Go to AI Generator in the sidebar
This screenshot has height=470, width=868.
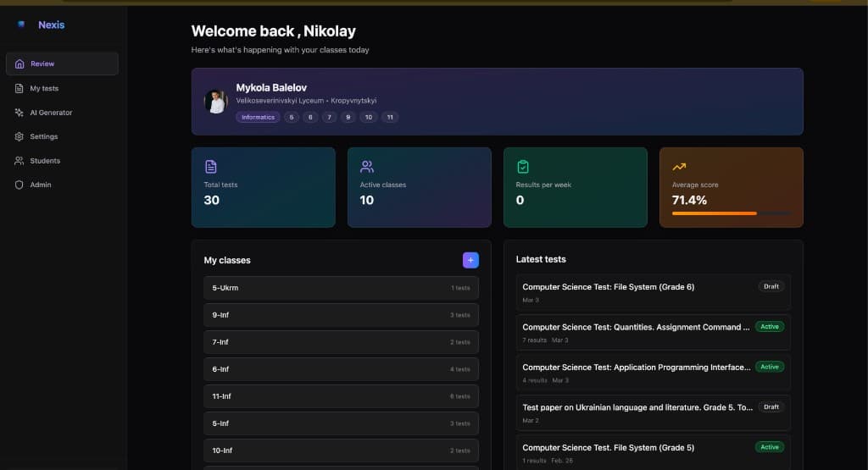pos(62,113)
